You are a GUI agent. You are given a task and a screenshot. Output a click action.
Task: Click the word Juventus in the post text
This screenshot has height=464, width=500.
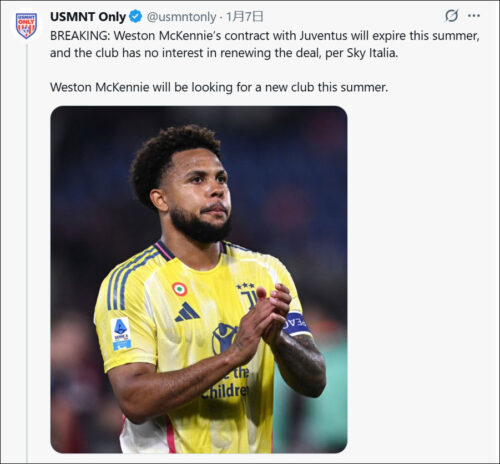pos(323,36)
